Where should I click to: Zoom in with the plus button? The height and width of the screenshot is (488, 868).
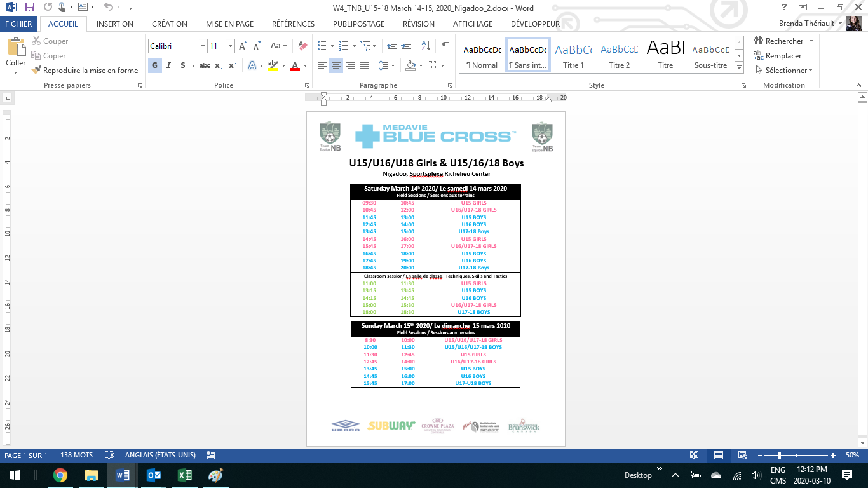tap(833, 456)
